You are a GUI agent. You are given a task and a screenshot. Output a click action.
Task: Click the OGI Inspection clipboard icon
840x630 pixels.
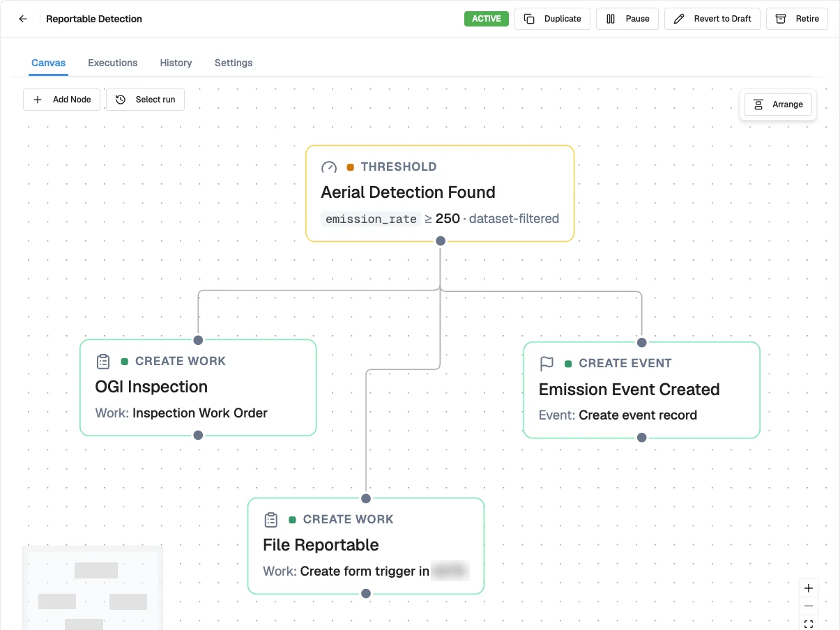[103, 362]
